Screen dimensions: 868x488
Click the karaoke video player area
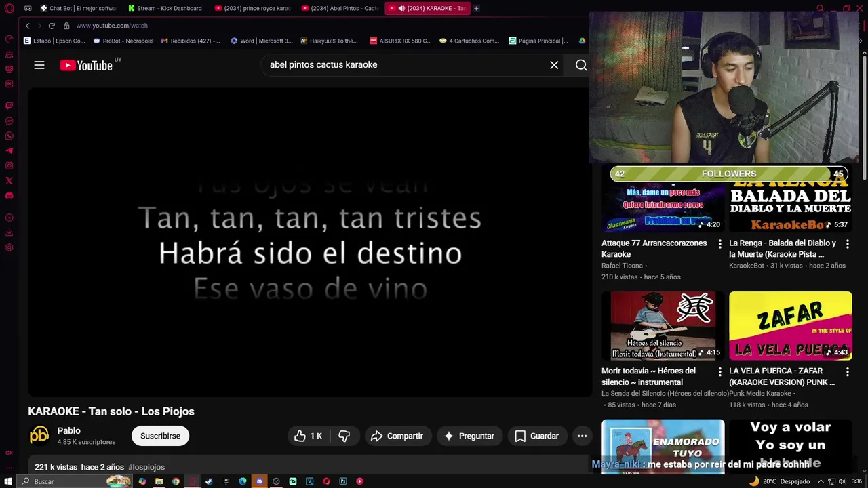310,242
